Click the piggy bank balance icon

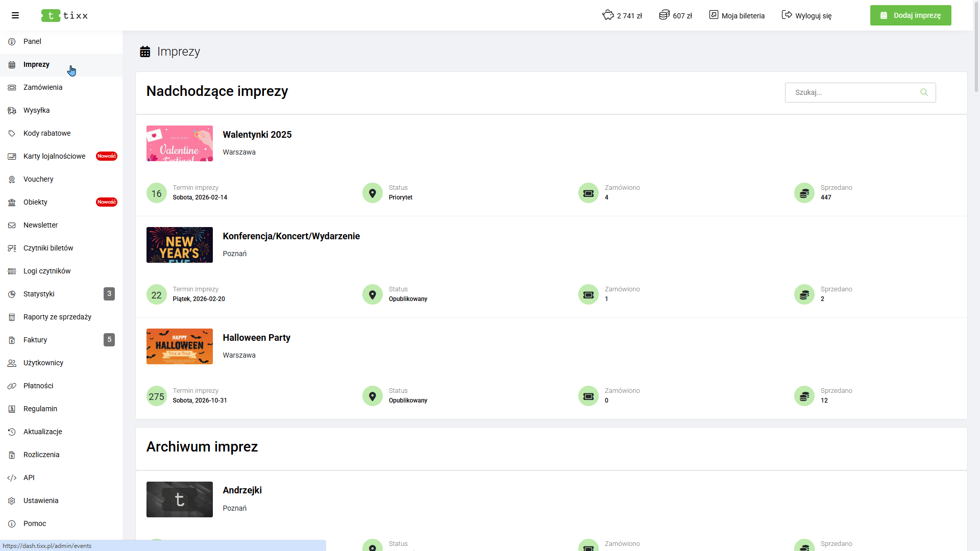coord(608,15)
